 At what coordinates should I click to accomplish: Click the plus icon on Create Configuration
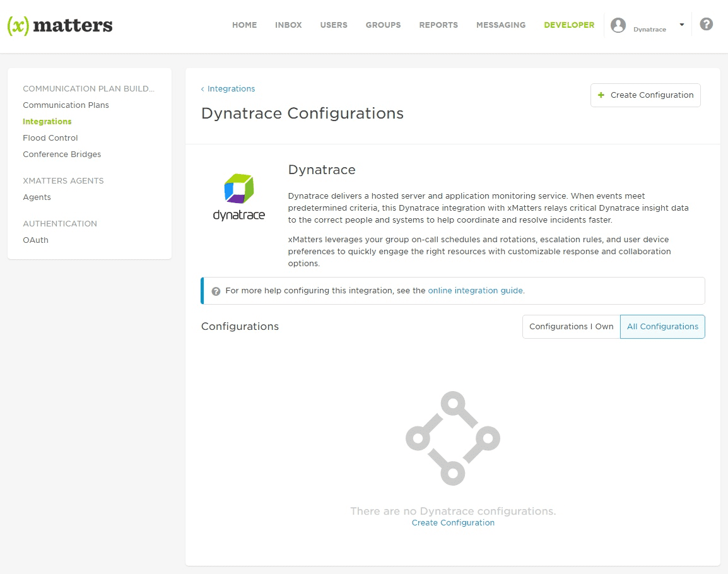coord(601,95)
